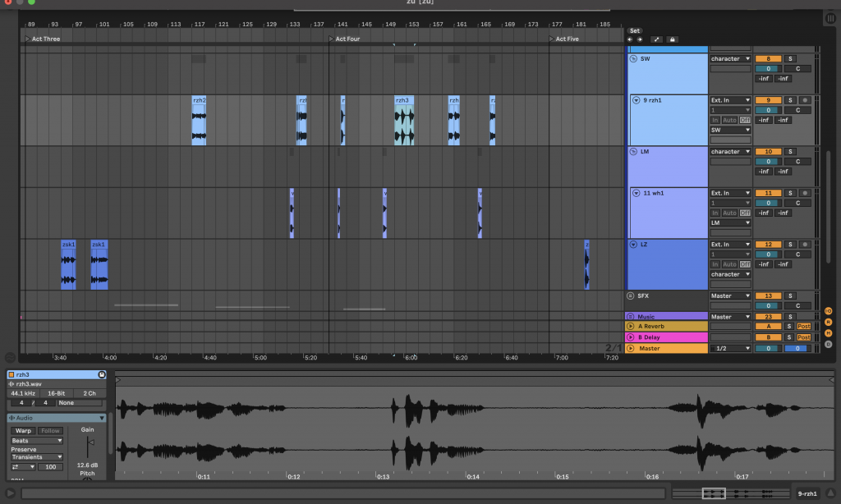Arm the LZ track for recording
This screenshot has width=841, height=504.
[805, 245]
